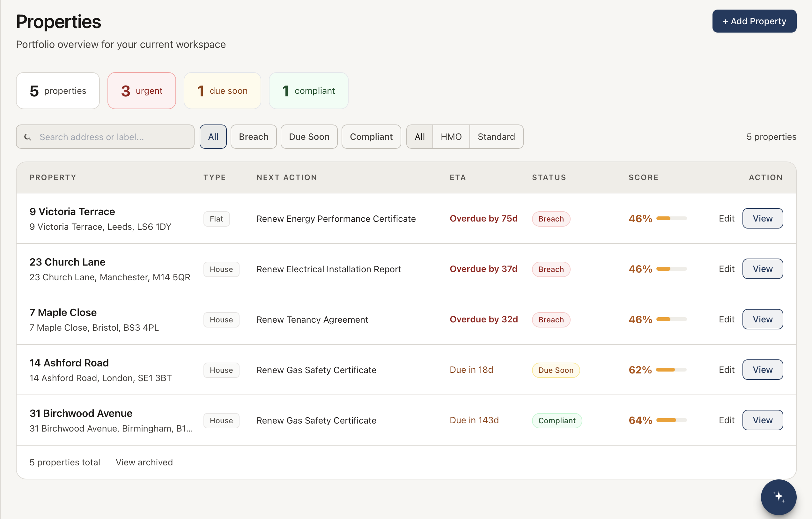Click the Add Property button
812x519 pixels.
tap(754, 21)
